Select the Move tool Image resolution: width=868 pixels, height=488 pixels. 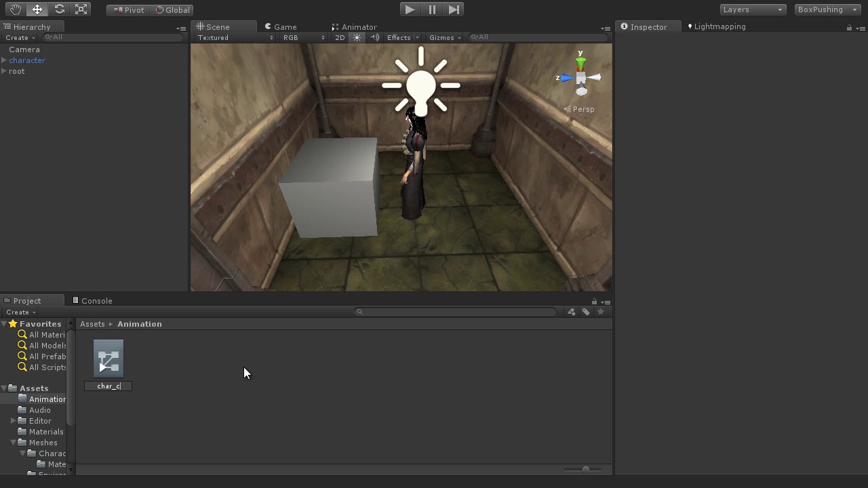tap(37, 9)
